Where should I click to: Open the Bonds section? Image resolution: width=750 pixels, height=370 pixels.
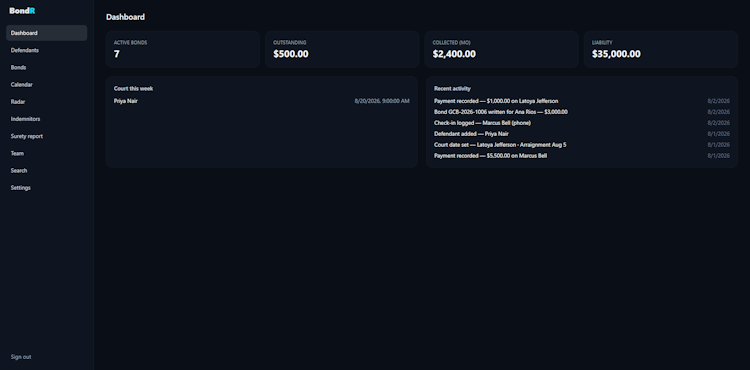46,67
